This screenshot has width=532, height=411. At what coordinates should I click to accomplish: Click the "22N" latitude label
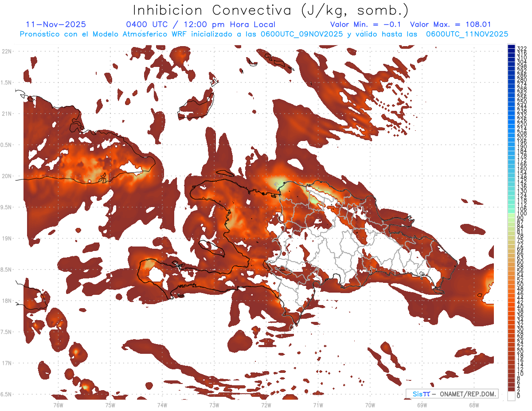7,51
